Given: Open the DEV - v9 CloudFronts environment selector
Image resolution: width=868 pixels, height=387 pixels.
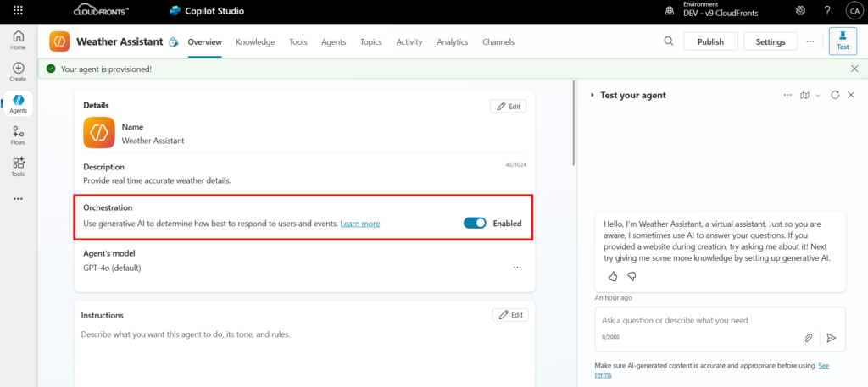Looking at the screenshot, I should point(721,10).
